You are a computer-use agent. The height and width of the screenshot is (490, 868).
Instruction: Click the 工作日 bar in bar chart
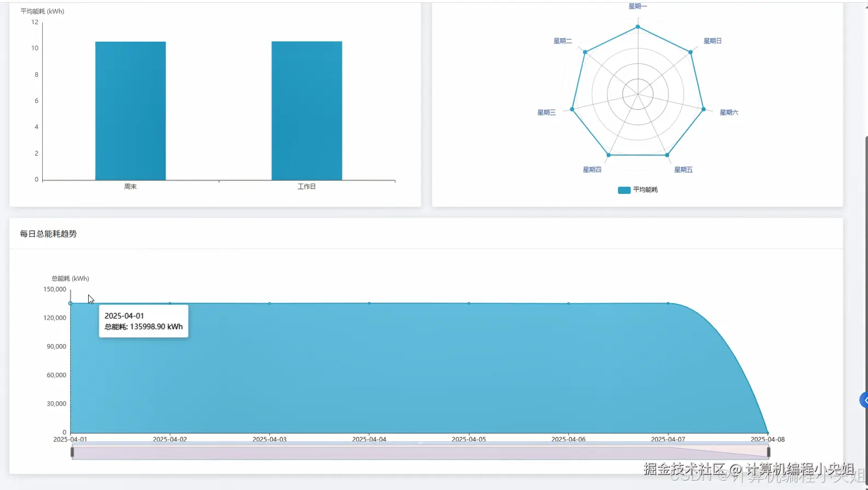pyautogui.click(x=307, y=111)
